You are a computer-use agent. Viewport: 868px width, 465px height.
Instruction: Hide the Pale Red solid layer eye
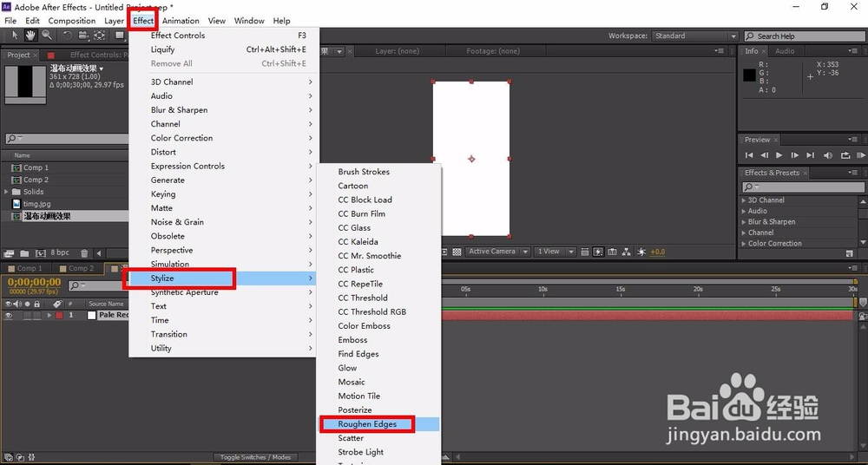tap(9, 316)
